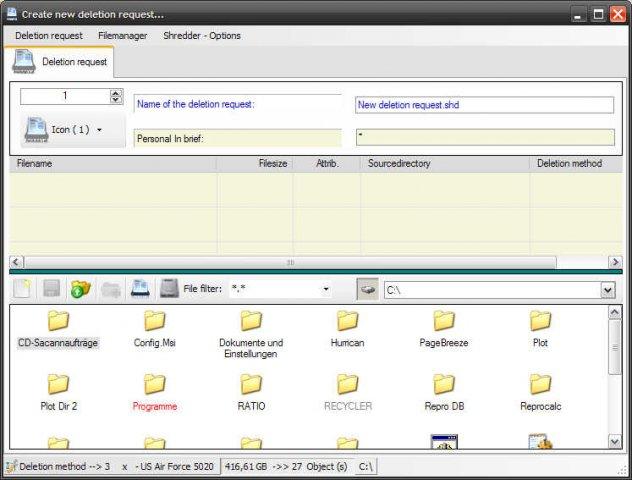
Task: Expand the File filter dropdown
Action: click(326, 289)
